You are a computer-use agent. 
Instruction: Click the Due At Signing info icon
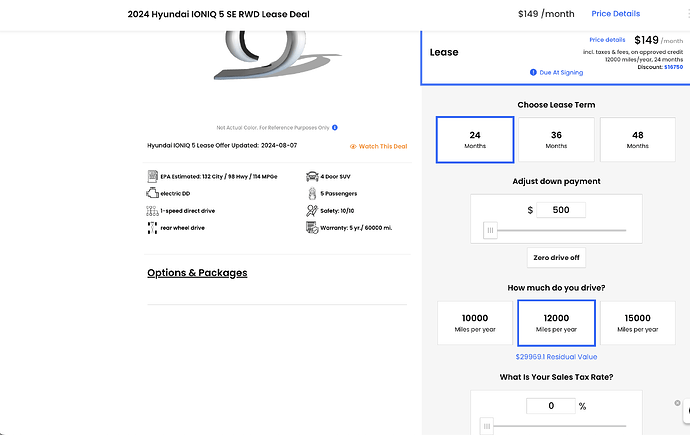(533, 72)
